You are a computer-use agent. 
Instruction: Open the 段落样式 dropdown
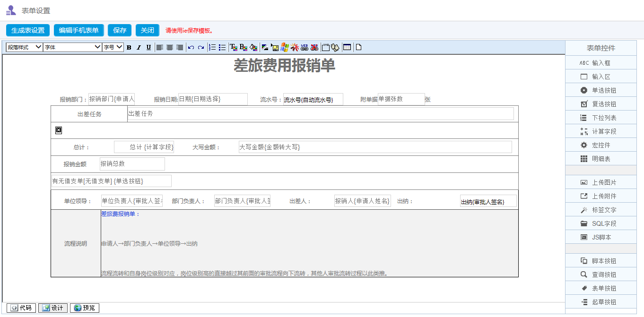point(24,47)
